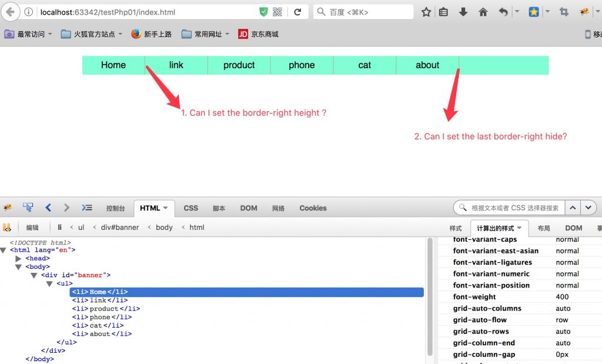Open the 最常访问 bookmarks folder dropdown
Screen dimensions: 602x364
(x=28, y=34)
